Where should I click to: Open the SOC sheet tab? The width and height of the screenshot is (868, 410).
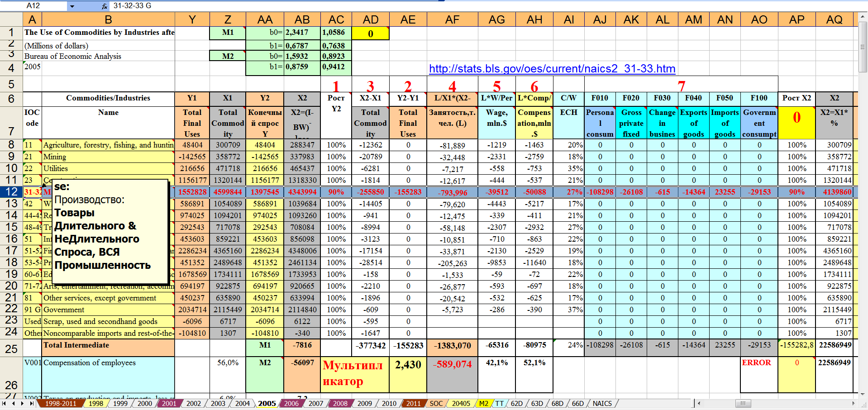(x=436, y=403)
